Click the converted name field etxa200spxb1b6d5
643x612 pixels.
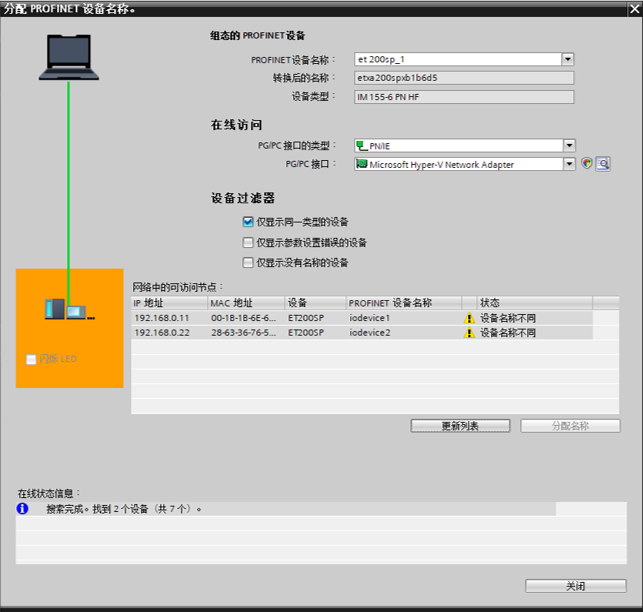click(x=464, y=78)
